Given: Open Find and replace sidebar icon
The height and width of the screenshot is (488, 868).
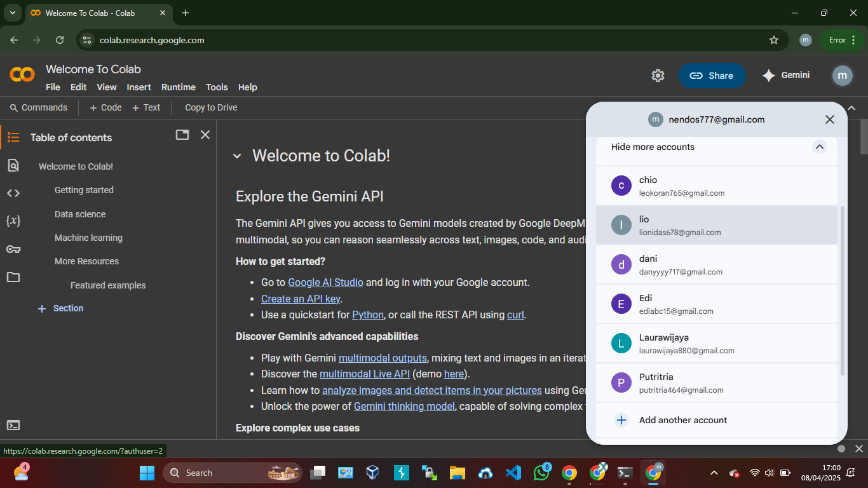Looking at the screenshot, I should coord(13,166).
